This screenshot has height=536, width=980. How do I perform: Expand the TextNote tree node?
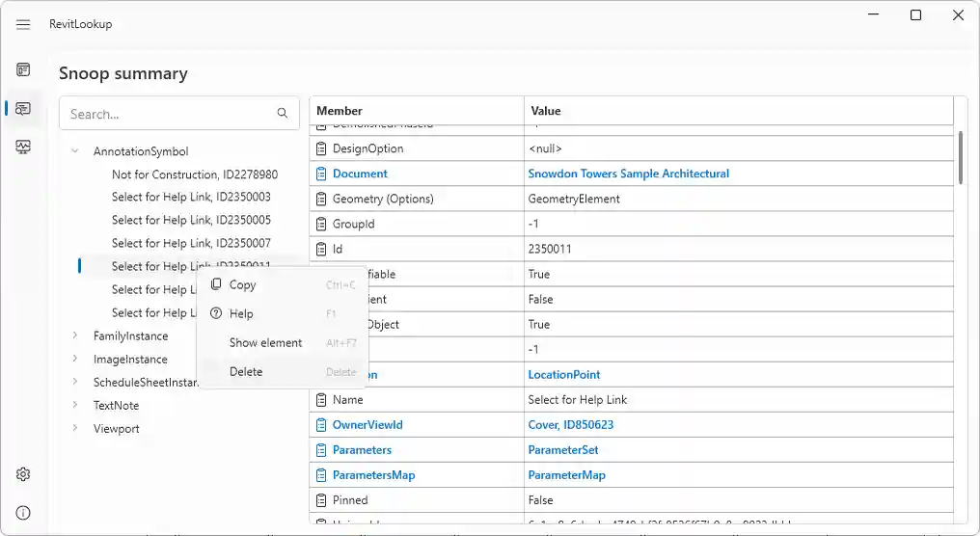[x=75, y=406]
